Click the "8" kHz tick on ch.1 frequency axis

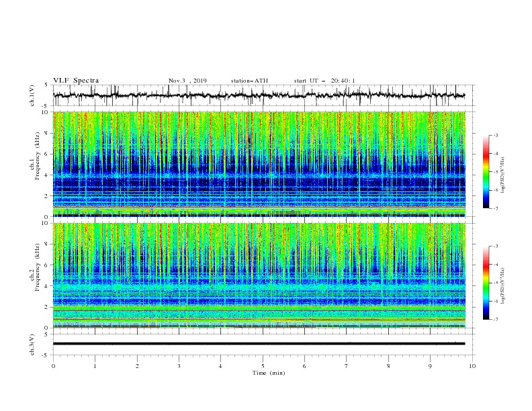pos(46,133)
